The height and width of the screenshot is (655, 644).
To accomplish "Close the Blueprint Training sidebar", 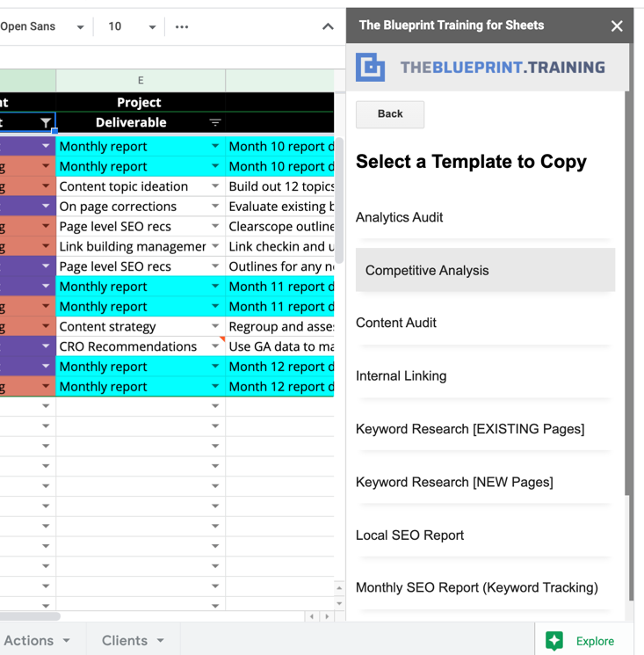I will point(617,25).
